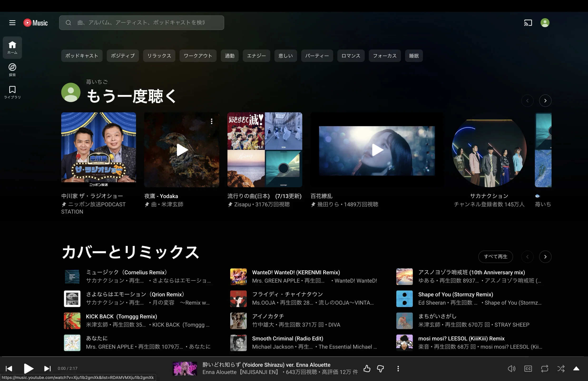The width and height of the screenshot is (588, 381).
Task: Play ミュージック (Cornelius Remix) song thumbnail
Action: point(72,277)
